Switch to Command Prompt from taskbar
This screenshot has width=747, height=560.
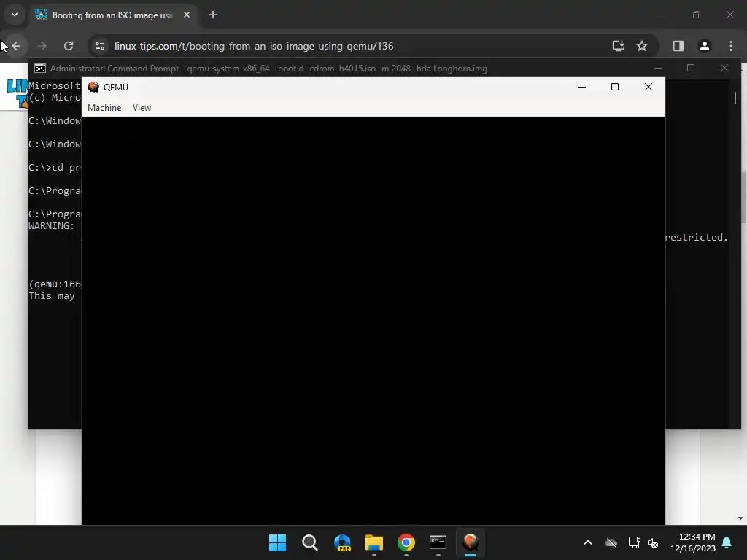[438, 542]
